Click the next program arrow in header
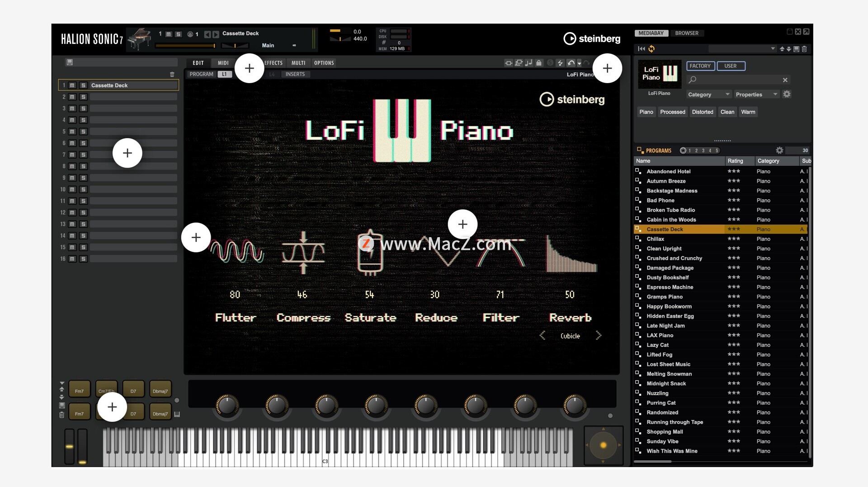 216,34
